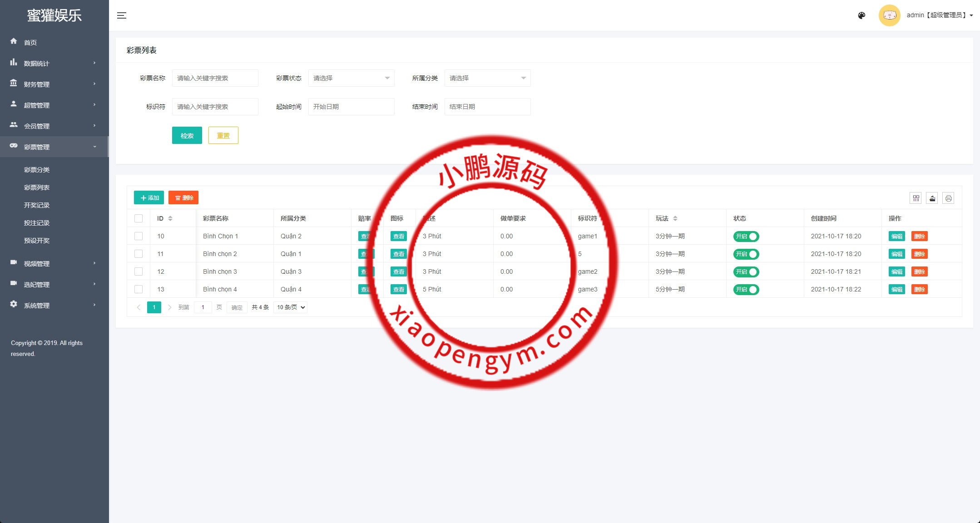Sort table by ID column arrows
This screenshot has height=523, width=980.
pyautogui.click(x=170, y=218)
